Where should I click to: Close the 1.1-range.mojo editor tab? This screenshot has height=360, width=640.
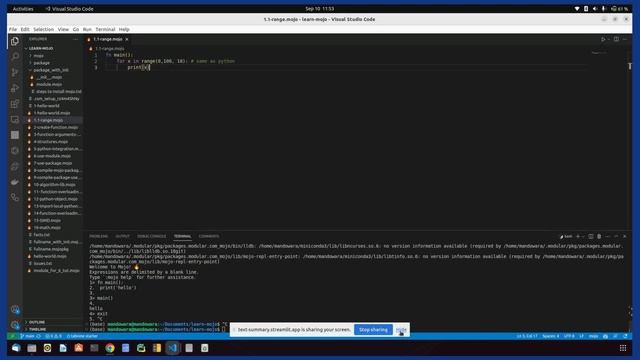coord(127,39)
